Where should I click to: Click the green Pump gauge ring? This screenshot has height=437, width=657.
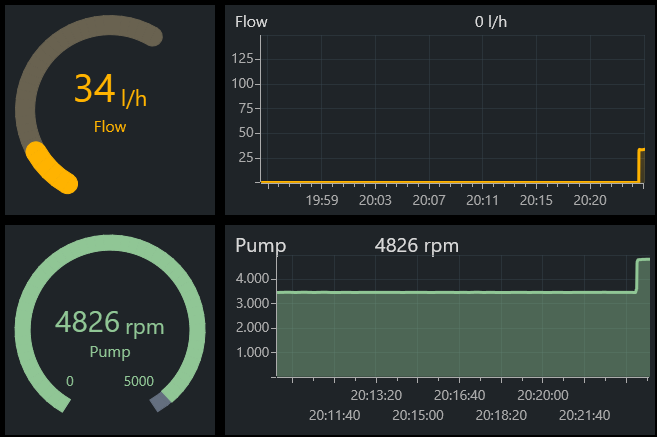click(110, 243)
